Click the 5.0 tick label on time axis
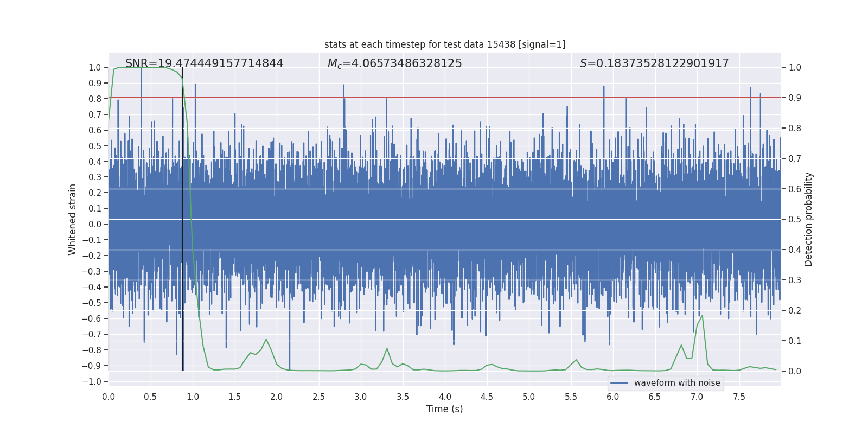 pos(528,397)
